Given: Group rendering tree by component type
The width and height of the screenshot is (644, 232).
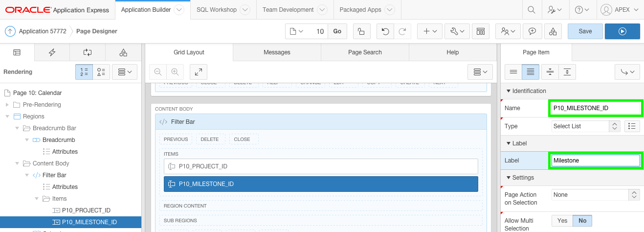Looking at the screenshot, I should [x=101, y=72].
